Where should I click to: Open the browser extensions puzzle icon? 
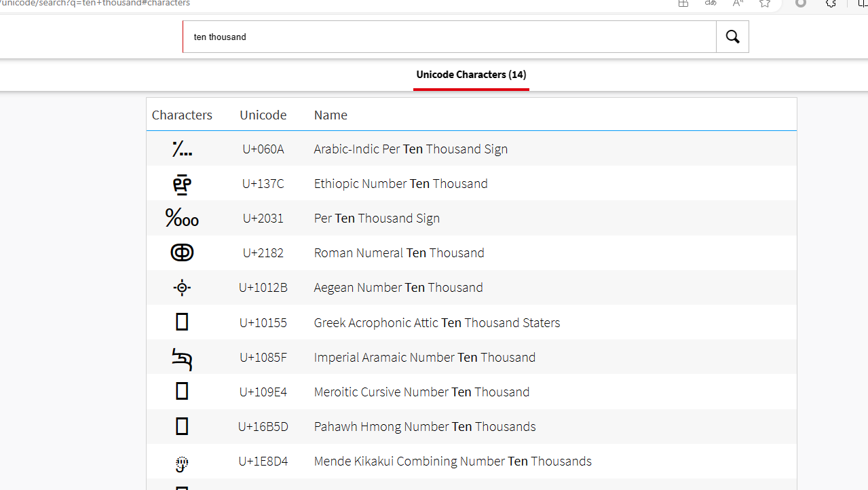point(831,3)
